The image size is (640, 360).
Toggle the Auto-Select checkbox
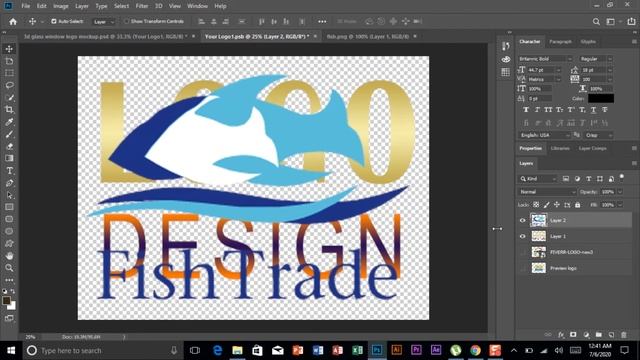(53, 21)
